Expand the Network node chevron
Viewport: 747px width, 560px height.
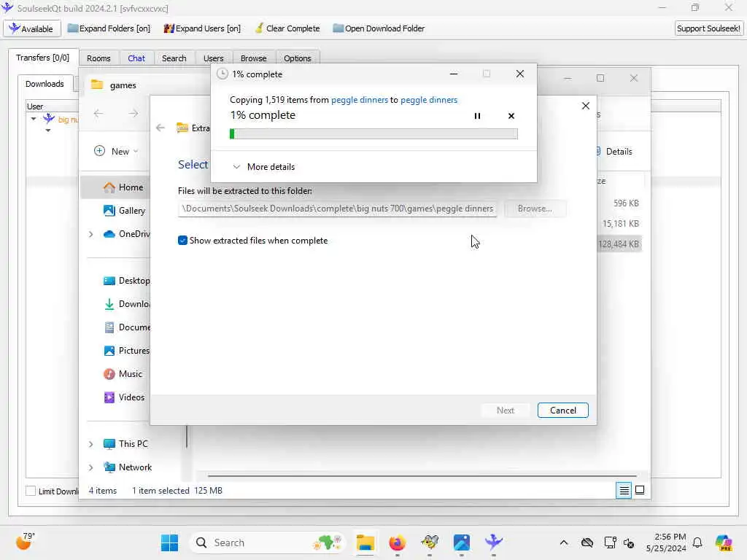tap(91, 467)
